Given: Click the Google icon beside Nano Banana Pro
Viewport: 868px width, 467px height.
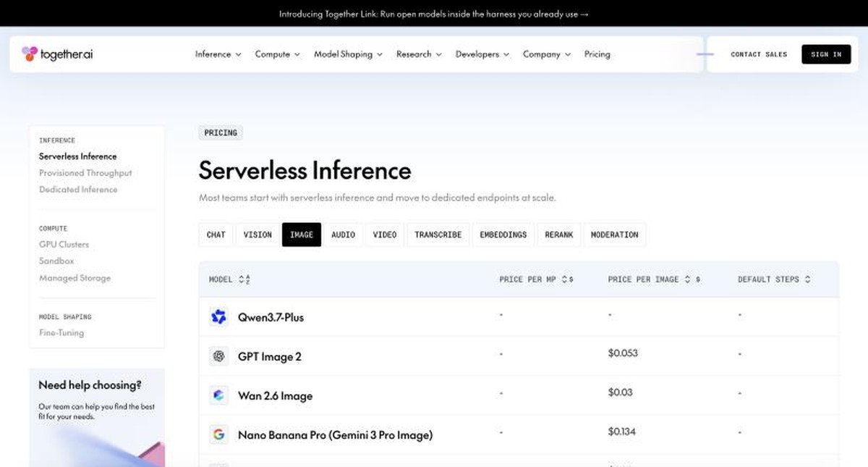Looking at the screenshot, I should [218, 434].
